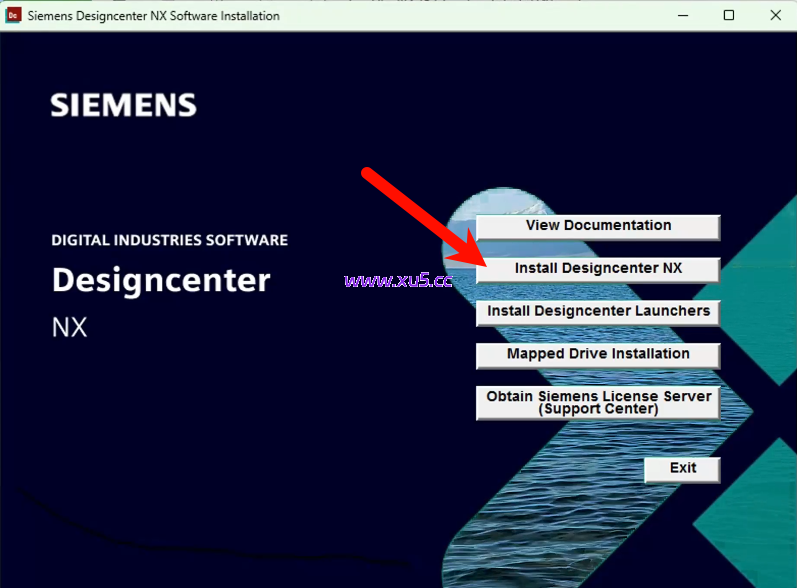Start the Install Designcenter NX option
Viewport: 797px width, 588px height.
(x=598, y=270)
